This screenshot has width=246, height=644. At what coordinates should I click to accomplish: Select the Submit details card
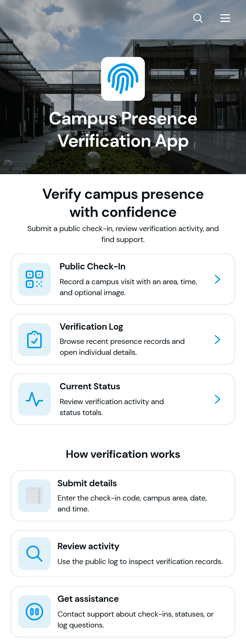tap(123, 496)
